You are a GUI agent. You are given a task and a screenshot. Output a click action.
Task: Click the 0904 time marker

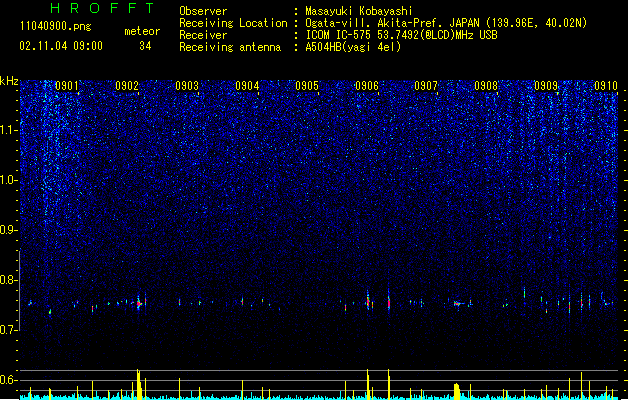pyautogui.click(x=247, y=86)
